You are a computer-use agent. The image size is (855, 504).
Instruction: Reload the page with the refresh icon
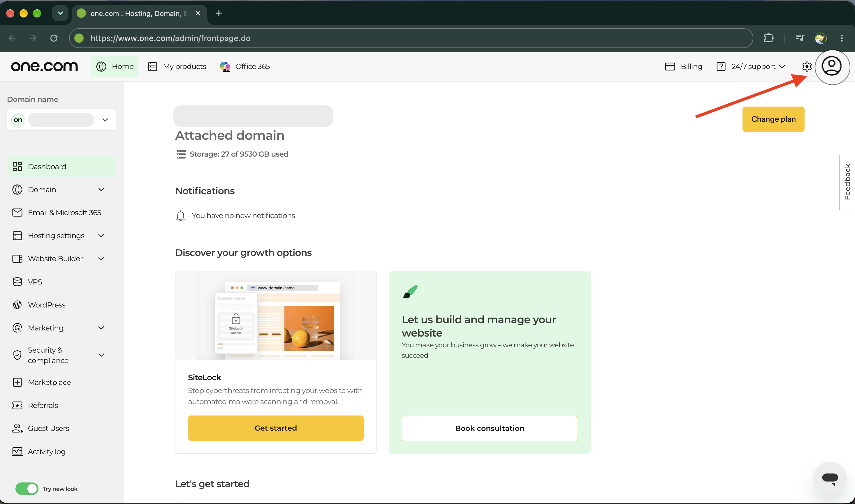coord(54,38)
